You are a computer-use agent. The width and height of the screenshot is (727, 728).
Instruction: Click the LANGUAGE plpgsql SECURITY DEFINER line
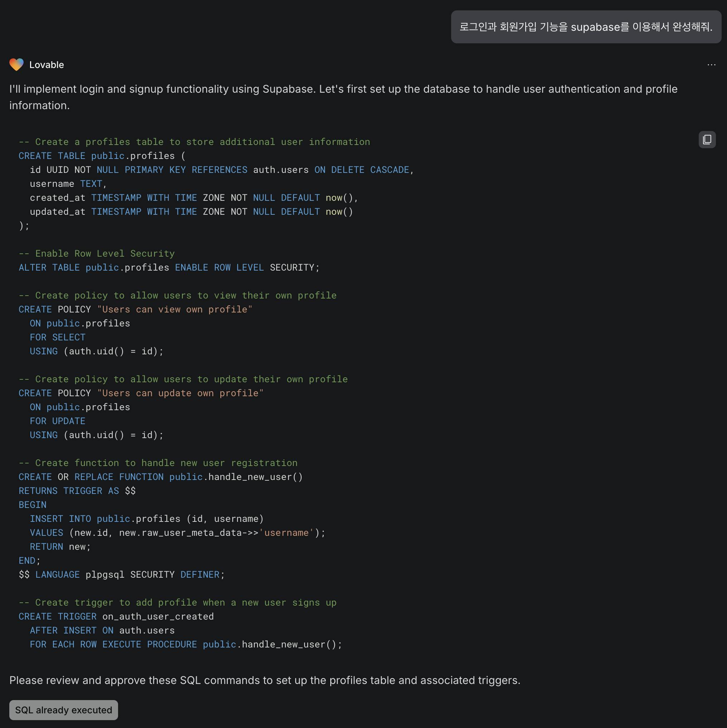click(x=121, y=574)
